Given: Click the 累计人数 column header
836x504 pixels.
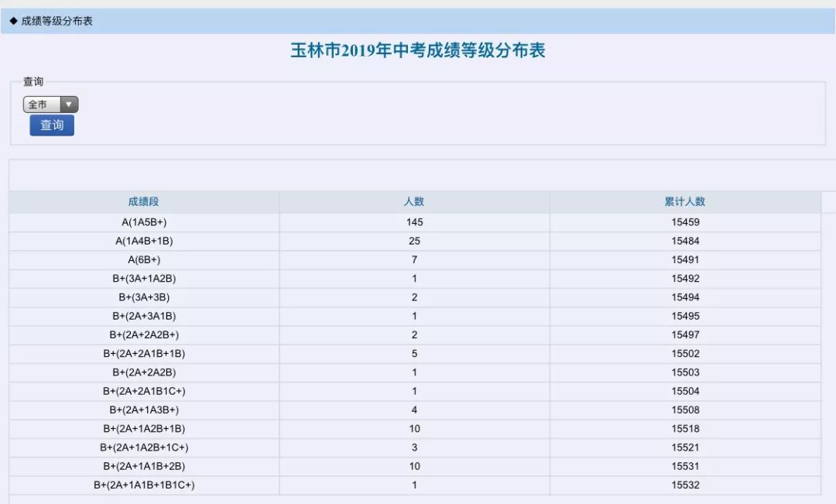Looking at the screenshot, I should (x=685, y=201).
